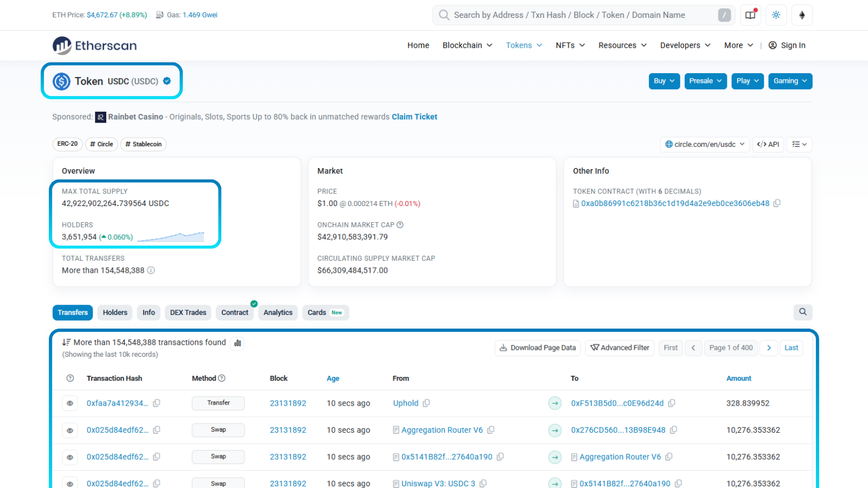Viewport: 868px width, 488px height.
Task: Click the Download Page Data button
Action: [x=538, y=348]
